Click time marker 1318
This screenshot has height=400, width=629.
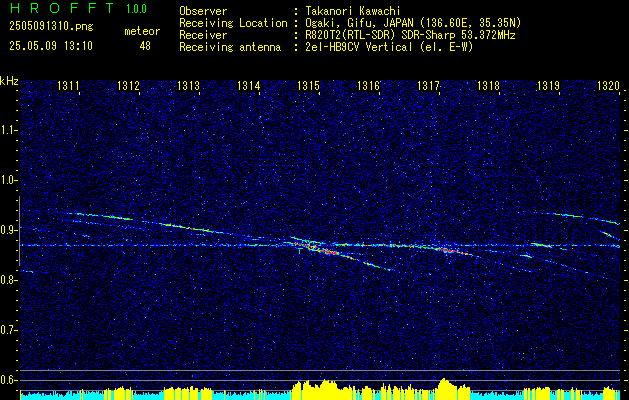point(488,86)
